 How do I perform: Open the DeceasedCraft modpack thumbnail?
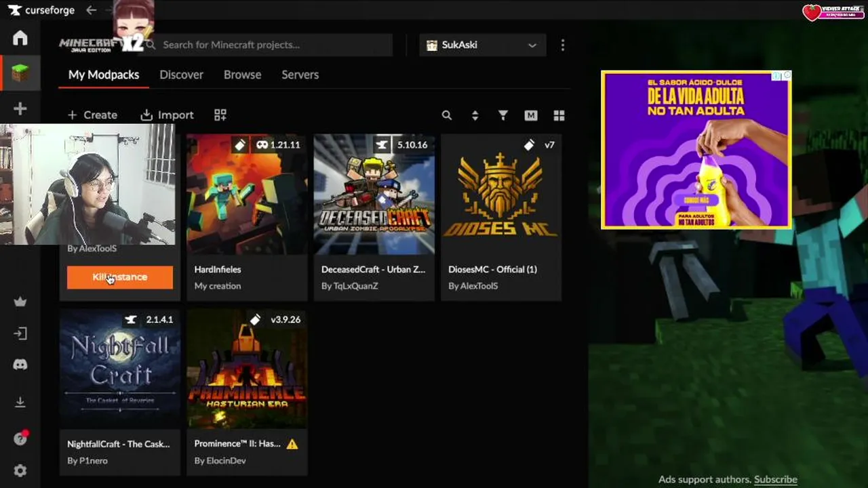click(374, 195)
